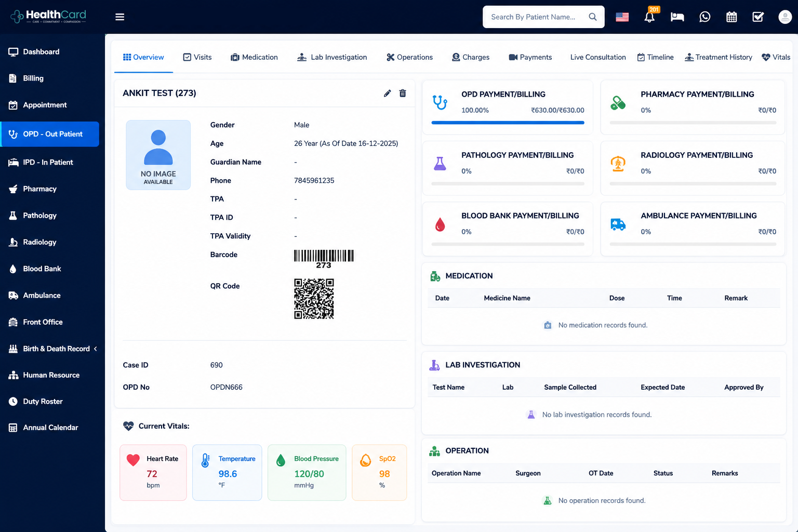
Task: Open the calendar icon in top bar
Action: pos(731,17)
